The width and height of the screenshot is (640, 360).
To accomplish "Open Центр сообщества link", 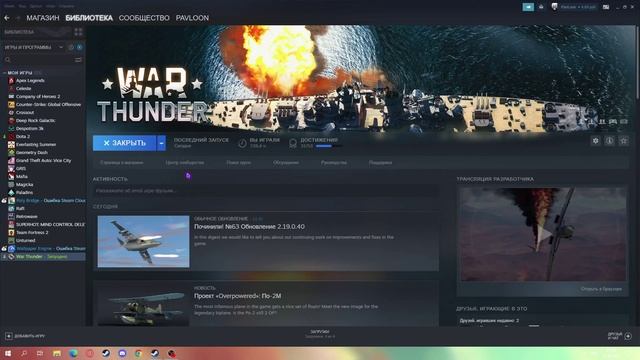I will pos(185,162).
